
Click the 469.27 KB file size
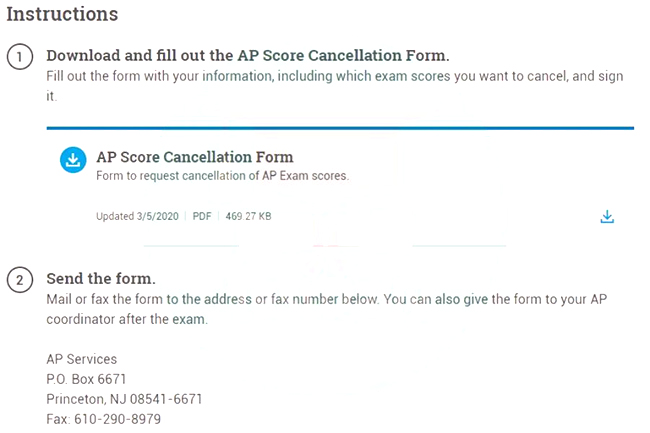click(249, 216)
